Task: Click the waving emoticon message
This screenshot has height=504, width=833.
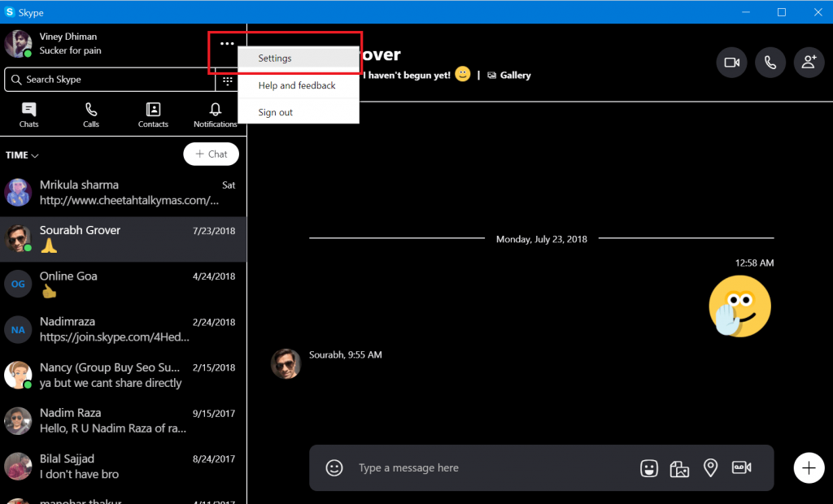Action: click(x=739, y=306)
